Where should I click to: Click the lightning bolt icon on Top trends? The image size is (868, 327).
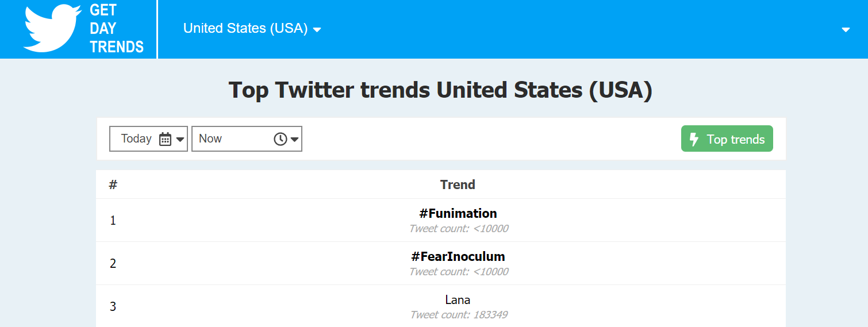[x=694, y=139]
